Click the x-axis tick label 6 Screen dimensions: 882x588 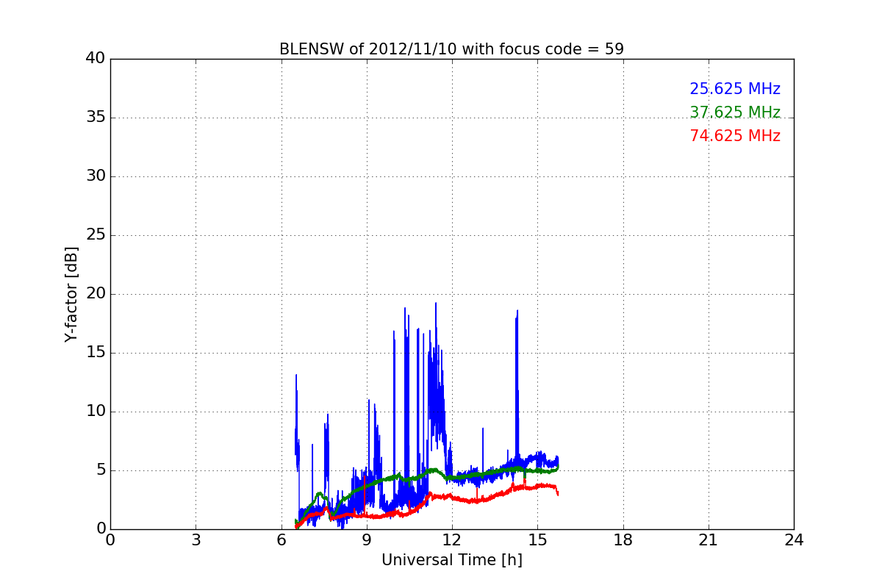282,540
